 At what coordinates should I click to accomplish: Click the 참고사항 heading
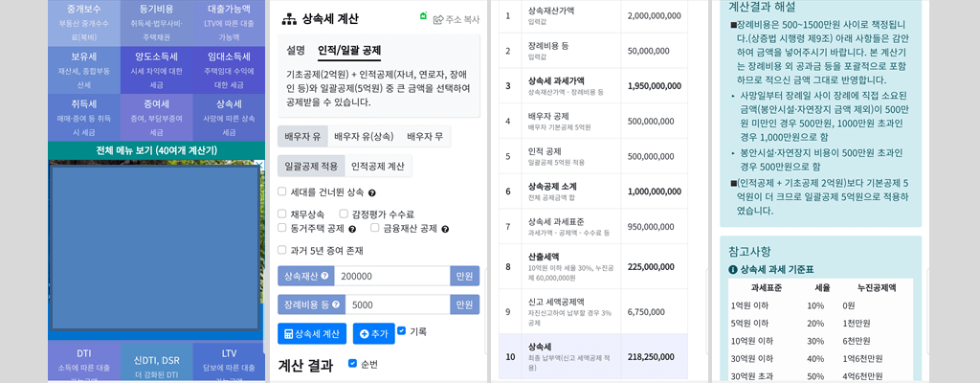coord(749,251)
